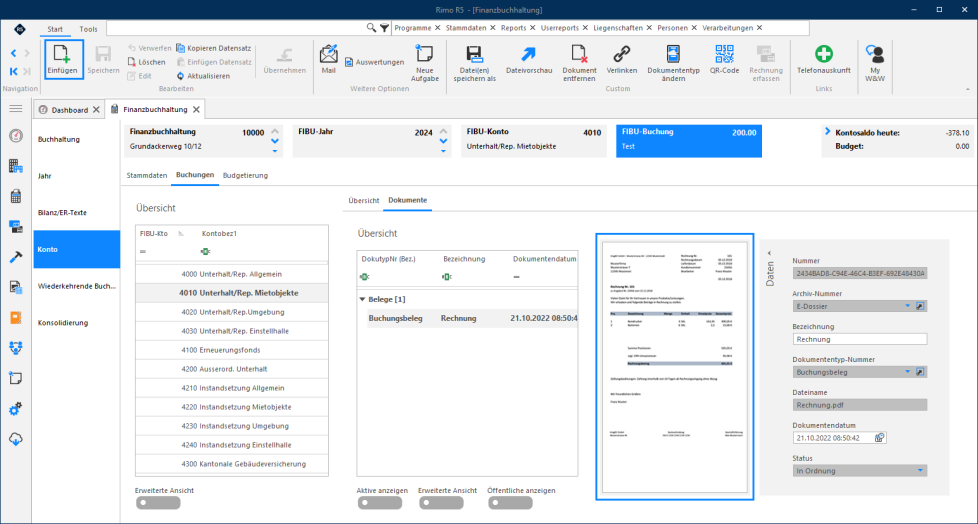Click the filter funnel icon
The image size is (978, 524).
pos(384,27)
